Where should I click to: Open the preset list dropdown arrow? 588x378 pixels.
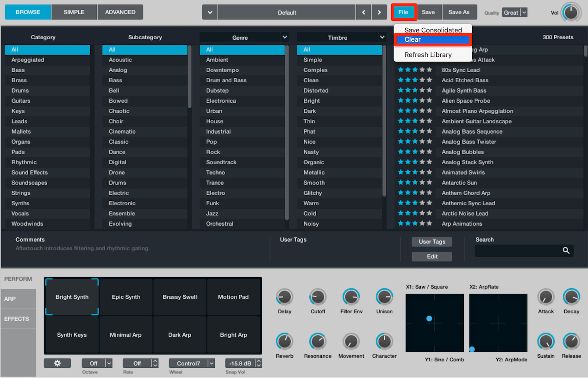tap(210, 12)
